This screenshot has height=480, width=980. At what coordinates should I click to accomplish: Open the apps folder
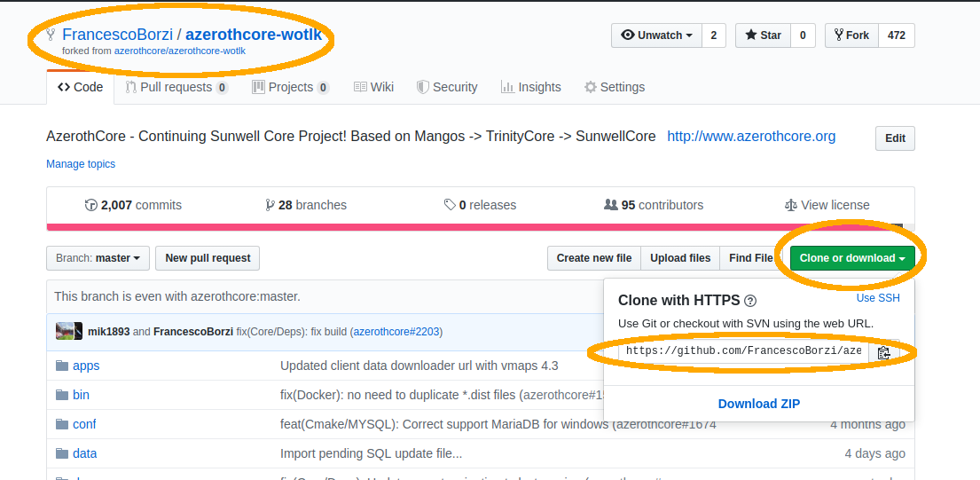[86, 366]
